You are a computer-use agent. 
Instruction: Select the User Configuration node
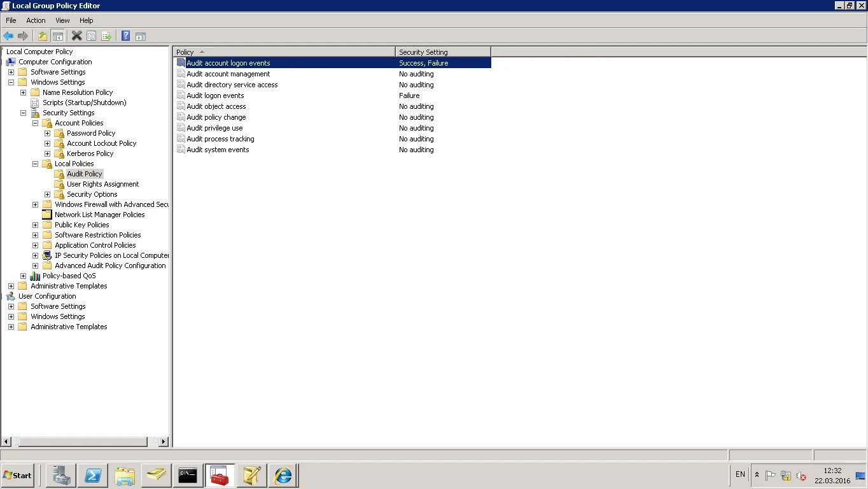(x=47, y=296)
